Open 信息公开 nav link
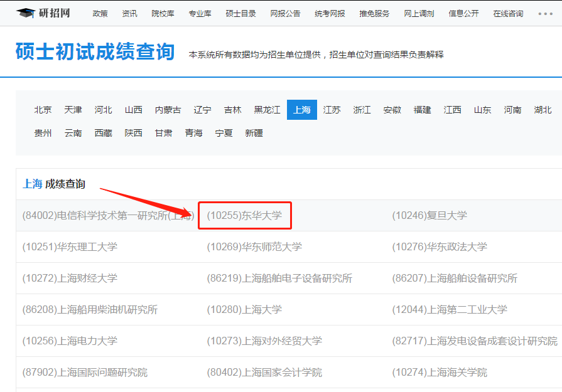This screenshot has width=562, height=392. (463, 14)
